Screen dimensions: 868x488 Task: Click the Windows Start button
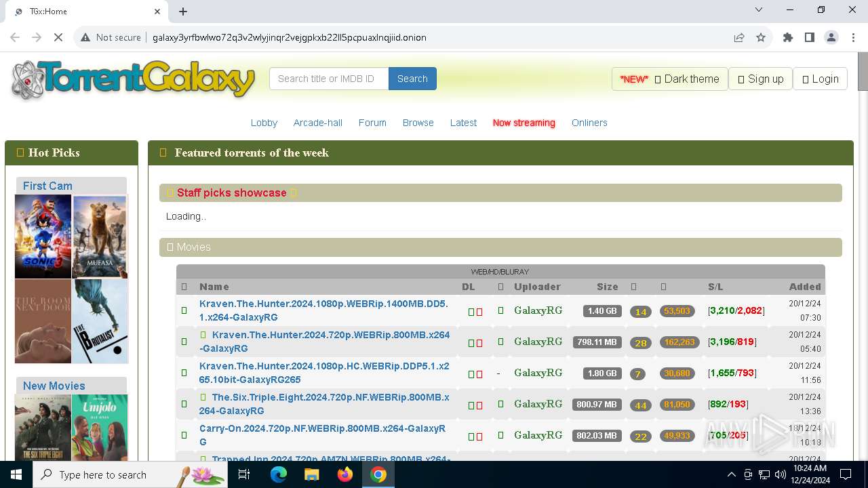coord(16,474)
